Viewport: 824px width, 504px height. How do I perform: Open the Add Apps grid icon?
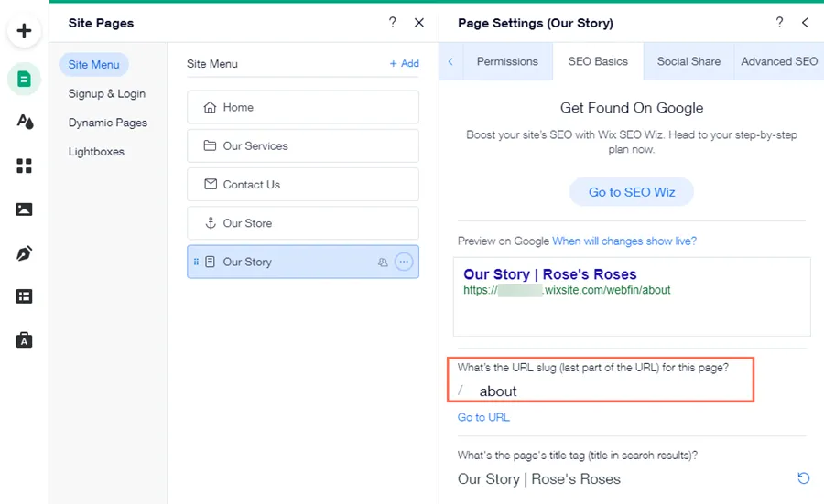[24, 166]
